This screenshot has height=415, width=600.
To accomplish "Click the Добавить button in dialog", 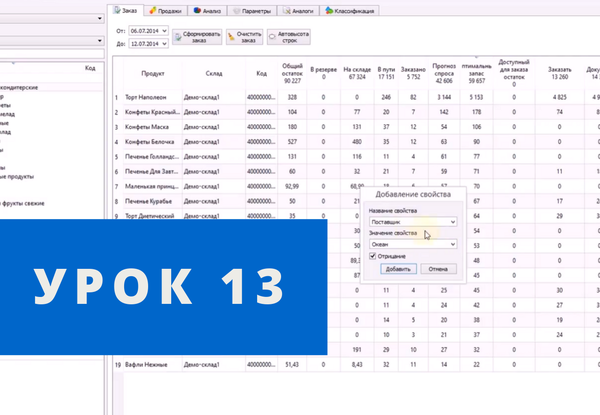I will tap(398, 269).
